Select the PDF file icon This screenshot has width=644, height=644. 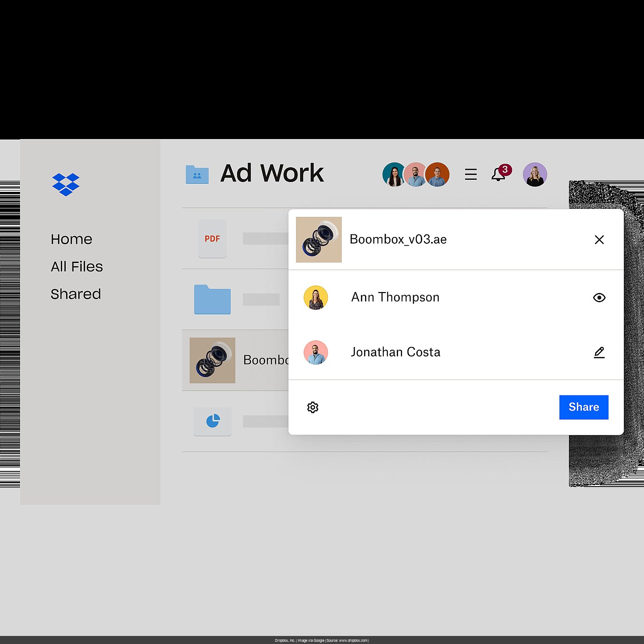pos(212,238)
